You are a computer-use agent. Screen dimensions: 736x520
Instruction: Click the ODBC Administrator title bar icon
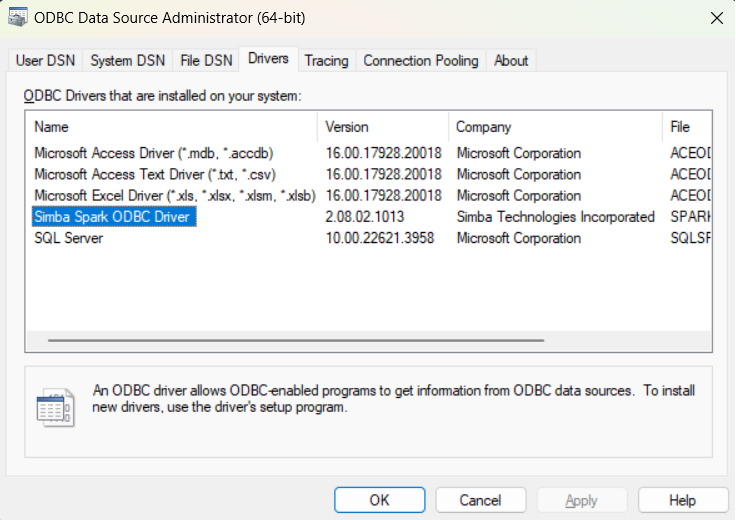[x=18, y=17]
